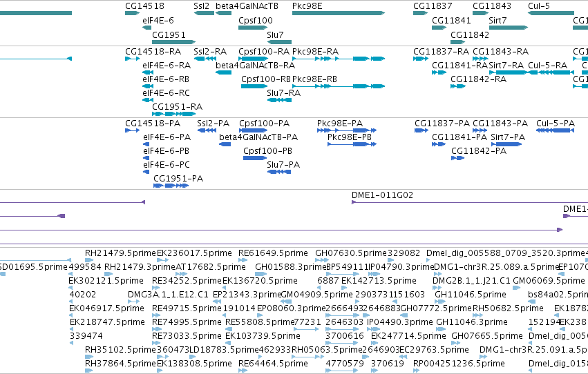Select the Sirt7-PA protein label
588x374 pixels.
click(508, 137)
